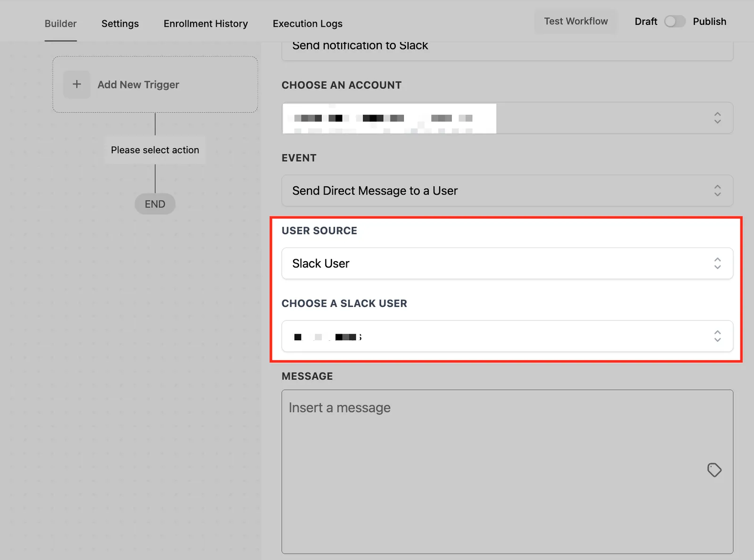Click the CHOOSE A SLACK USER label
The height and width of the screenshot is (560, 754).
pyautogui.click(x=344, y=303)
